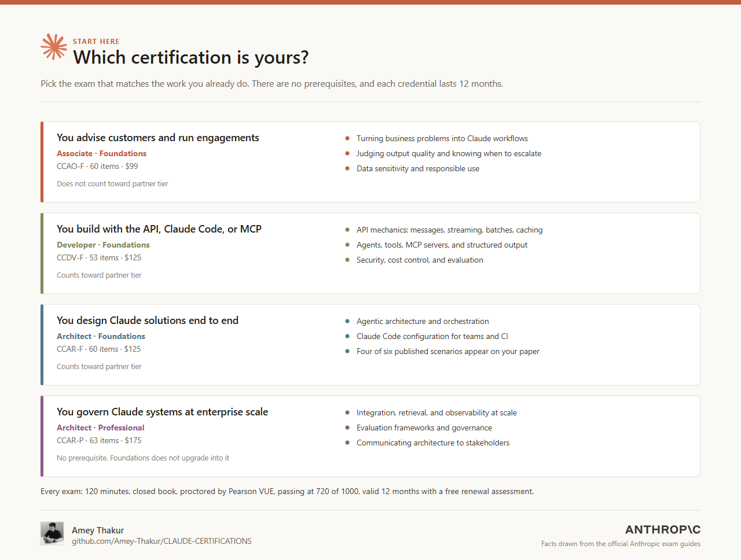Click "CCAR-F · 60 items · $125" details

(99, 349)
